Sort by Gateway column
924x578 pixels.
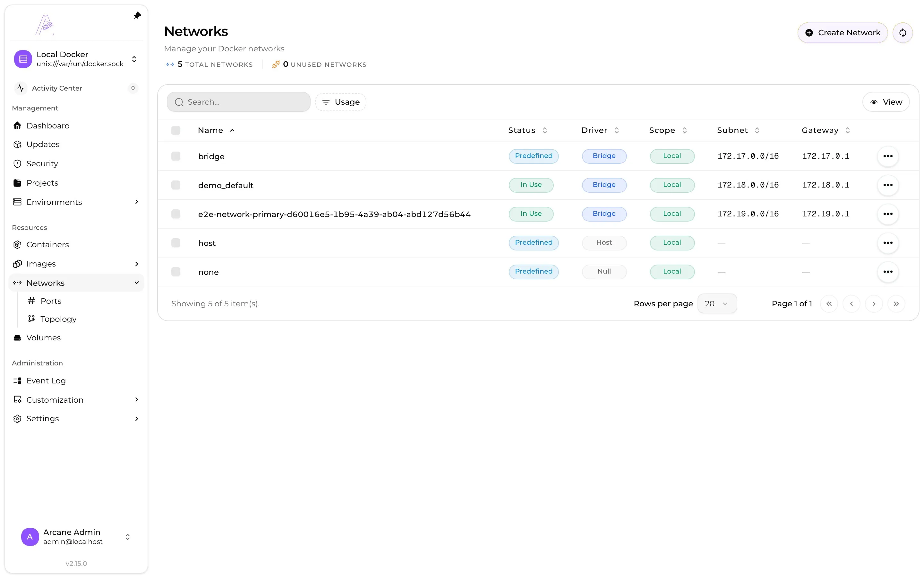coord(826,130)
